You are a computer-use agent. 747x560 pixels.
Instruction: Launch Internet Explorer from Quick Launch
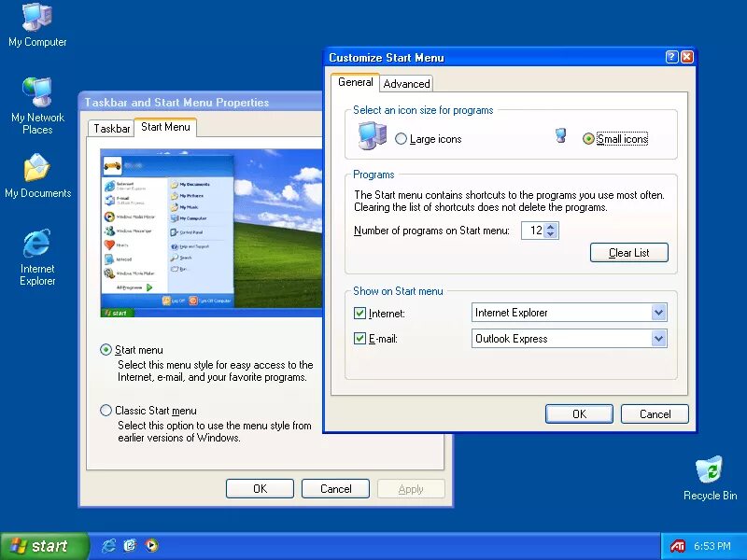pos(110,546)
